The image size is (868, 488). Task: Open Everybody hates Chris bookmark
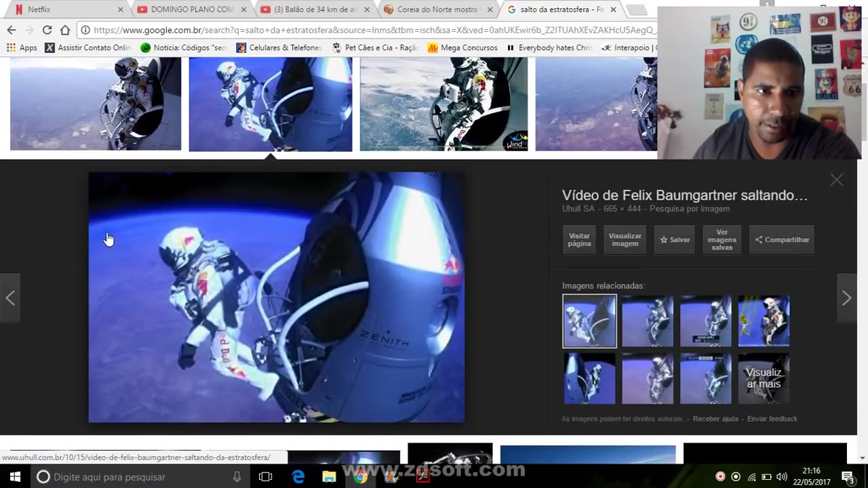pos(549,47)
